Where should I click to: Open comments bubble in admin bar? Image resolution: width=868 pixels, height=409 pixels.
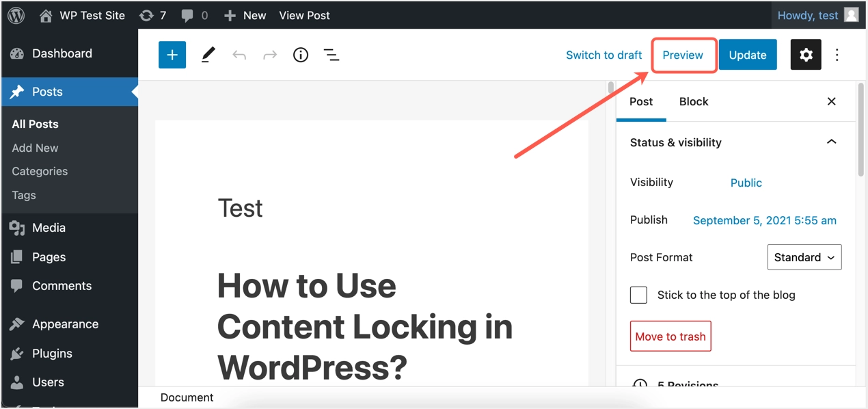(194, 15)
